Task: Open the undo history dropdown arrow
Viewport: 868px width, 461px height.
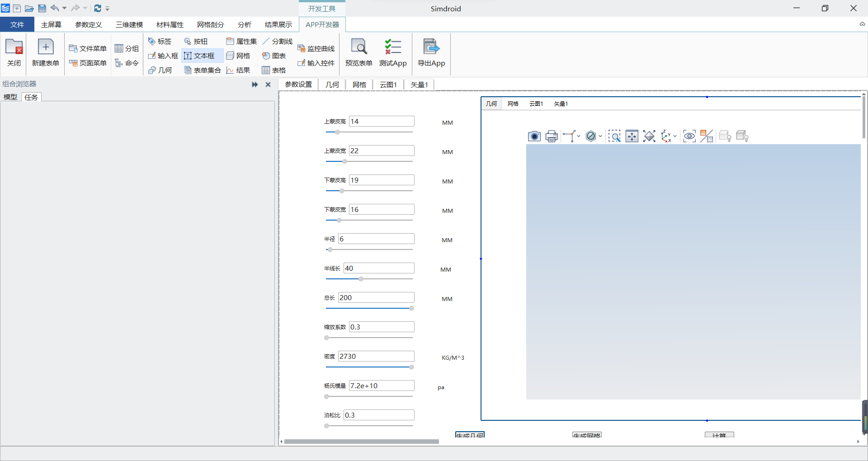Action: (64, 8)
